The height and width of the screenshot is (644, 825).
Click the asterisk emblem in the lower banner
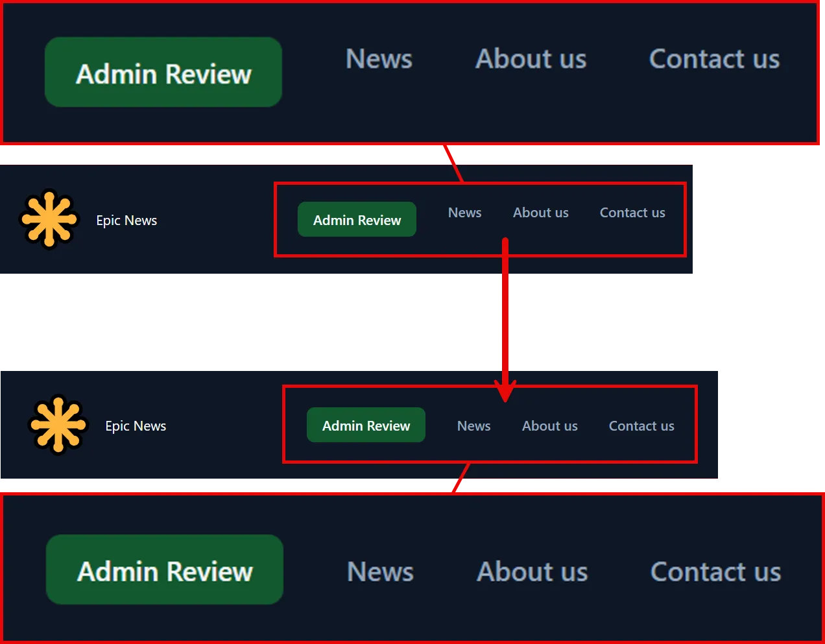58,425
